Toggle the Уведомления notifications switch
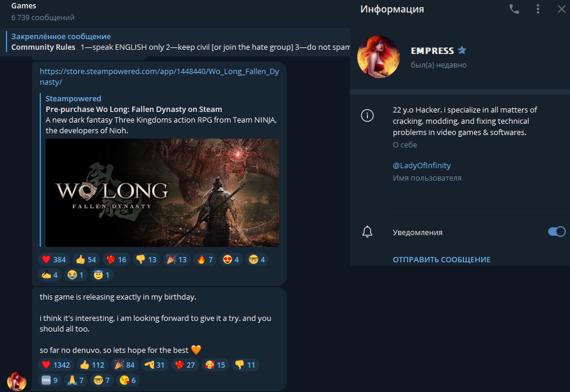Image resolution: width=570 pixels, height=392 pixels. point(557,232)
